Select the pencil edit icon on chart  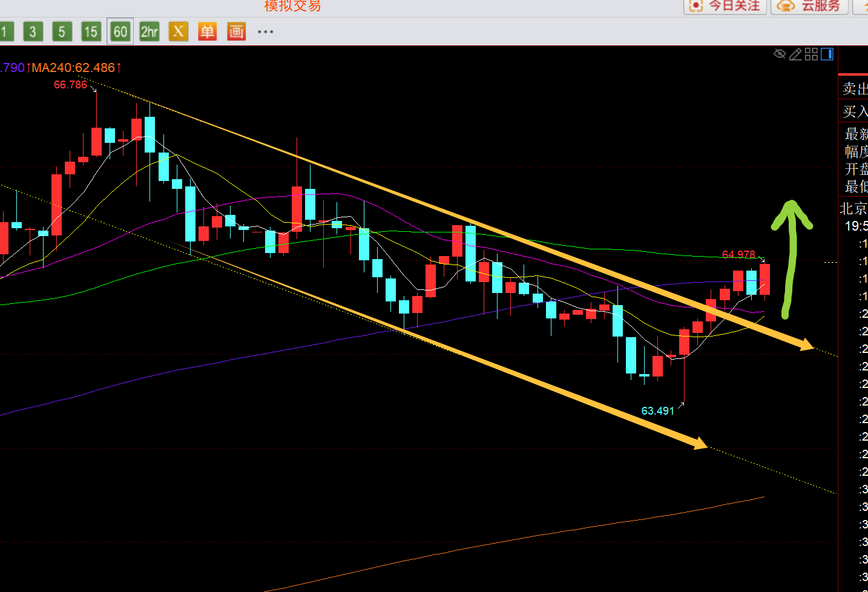[x=795, y=54]
